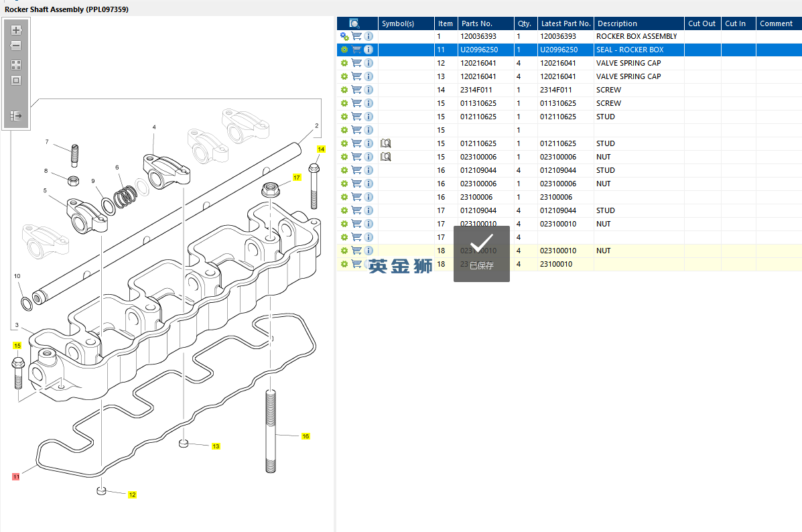Add ROCKER BOX ASSEMBLY to cart

click(356, 36)
